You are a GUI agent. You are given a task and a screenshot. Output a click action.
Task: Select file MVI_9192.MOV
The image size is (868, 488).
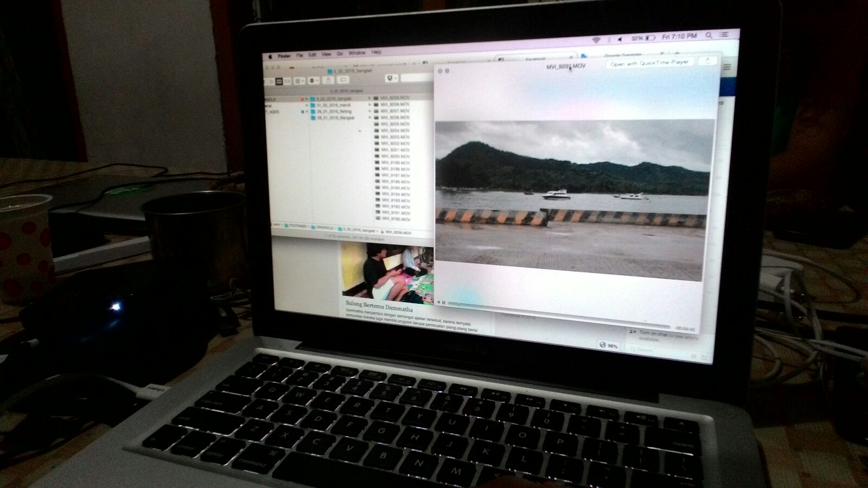[393, 207]
